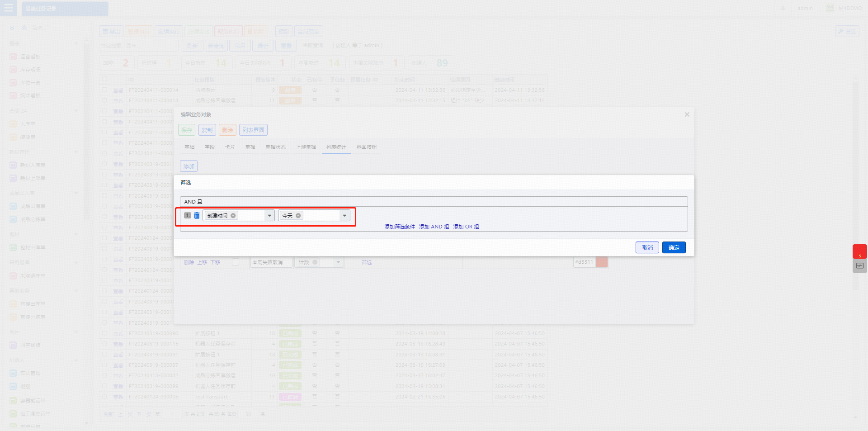
Task: Switch to the 基础 tab
Action: [x=189, y=147]
